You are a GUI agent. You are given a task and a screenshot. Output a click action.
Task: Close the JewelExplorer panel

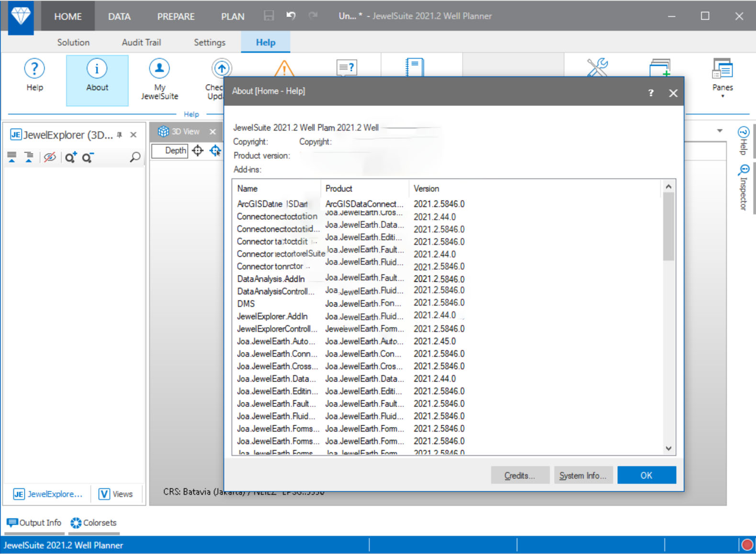(x=134, y=135)
